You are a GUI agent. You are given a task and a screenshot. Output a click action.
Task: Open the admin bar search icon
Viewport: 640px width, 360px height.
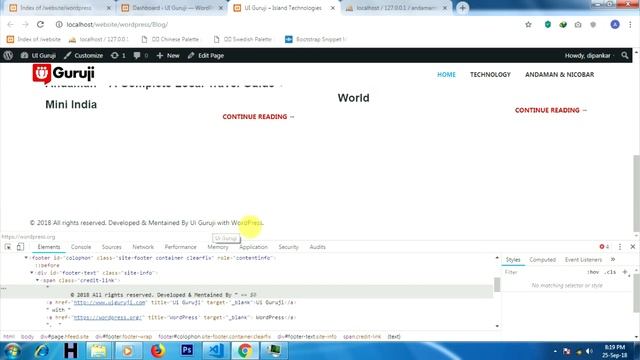[624, 55]
